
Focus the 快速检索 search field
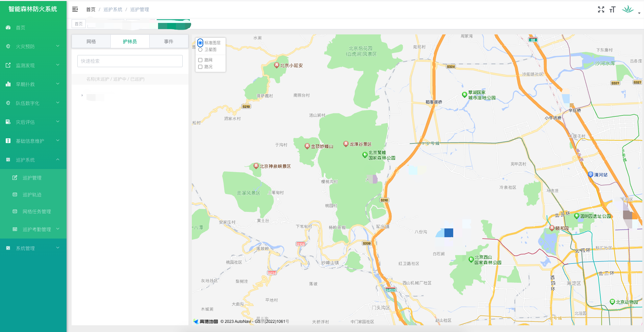(130, 61)
